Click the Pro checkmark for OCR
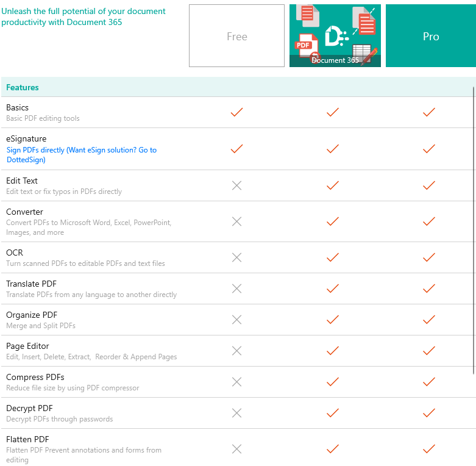The width and height of the screenshot is (476, 466). tap(429, 257)
